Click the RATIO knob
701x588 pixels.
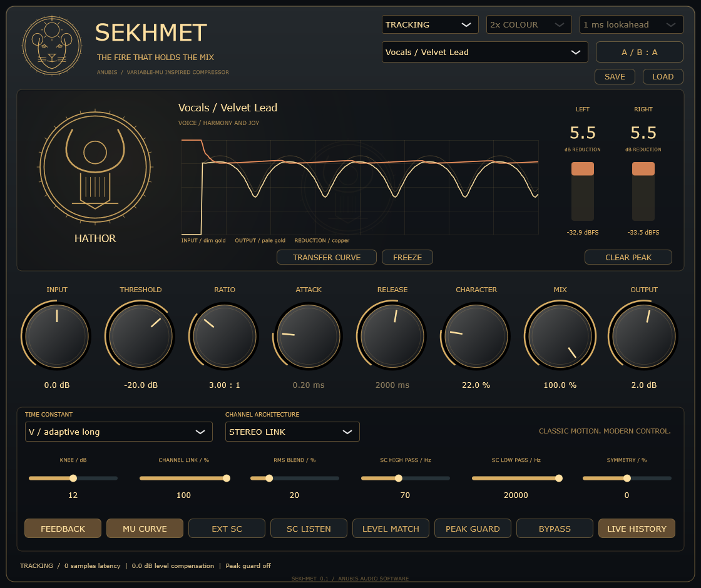pyautogui.click(x=225, y=335)
